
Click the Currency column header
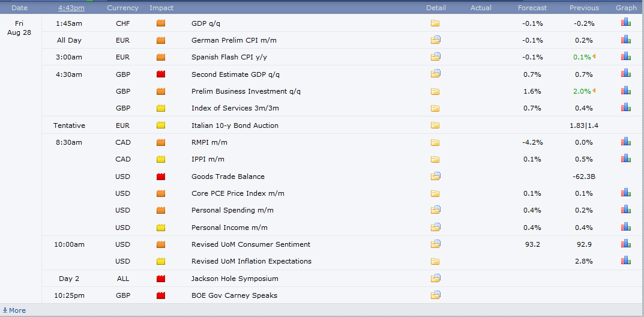pyautogui.click(x=122, y=8)
